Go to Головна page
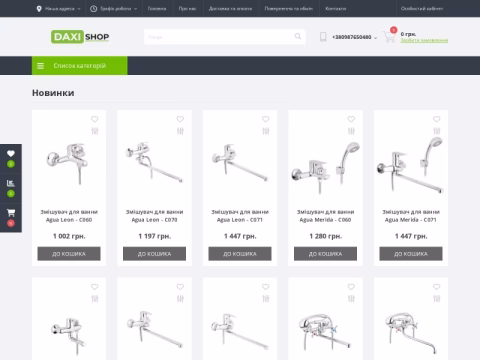 (x=157, y=9)
